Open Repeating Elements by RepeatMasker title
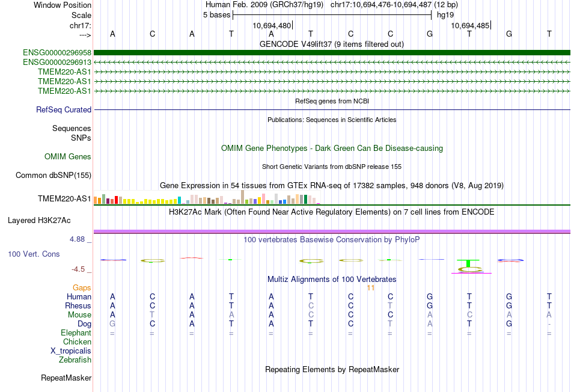The height and width of the screenshot is (392, 571). click(x=332, y=370)
